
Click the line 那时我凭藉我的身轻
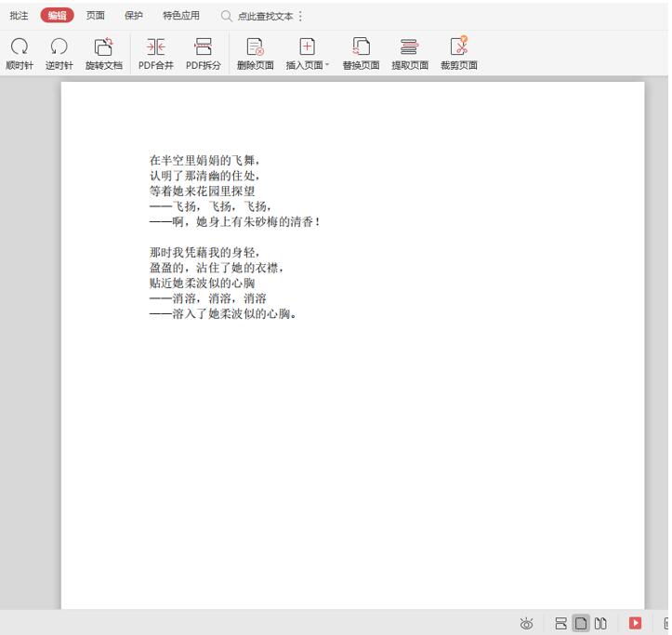[204, 252]
